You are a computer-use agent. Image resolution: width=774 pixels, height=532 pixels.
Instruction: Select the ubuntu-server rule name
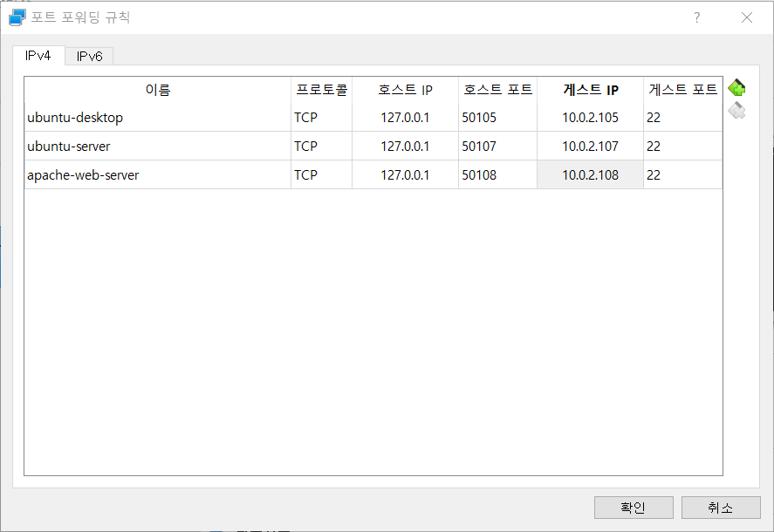click(x=157, y=146)
